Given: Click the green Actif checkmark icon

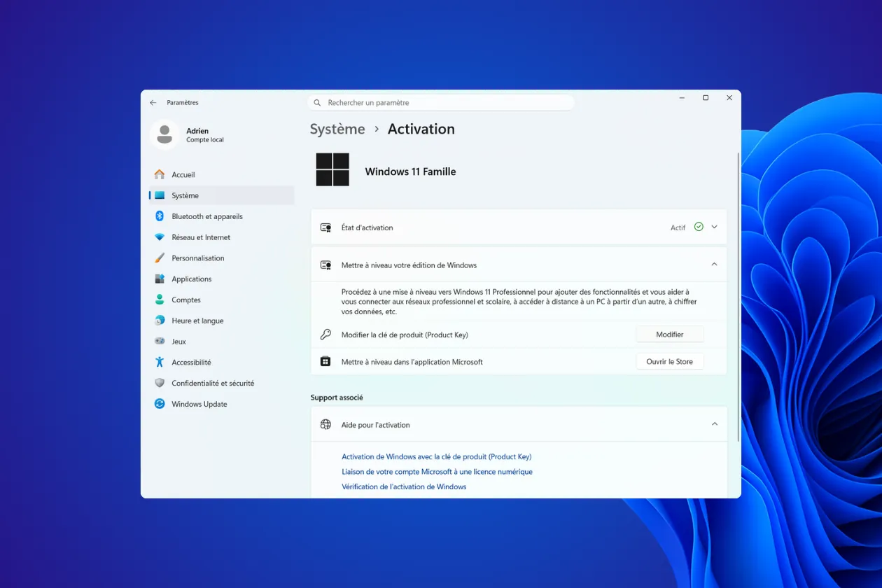Looking at the screenshot, I should pos(699,227).
